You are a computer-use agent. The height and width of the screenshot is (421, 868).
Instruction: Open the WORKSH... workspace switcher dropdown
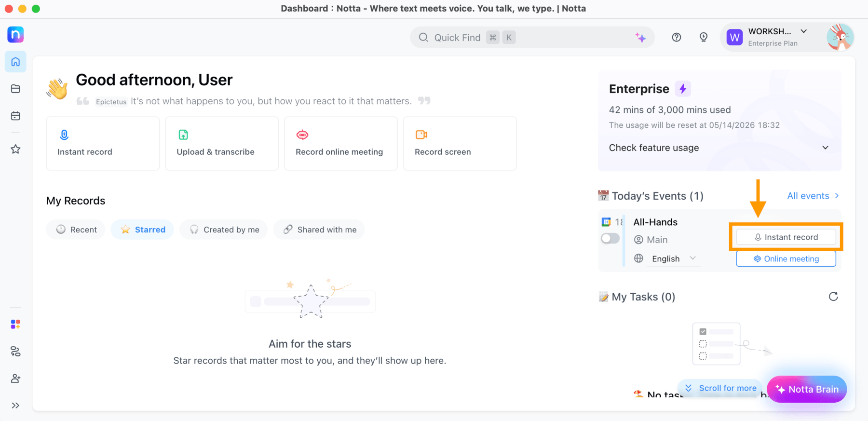pos(772,37)
